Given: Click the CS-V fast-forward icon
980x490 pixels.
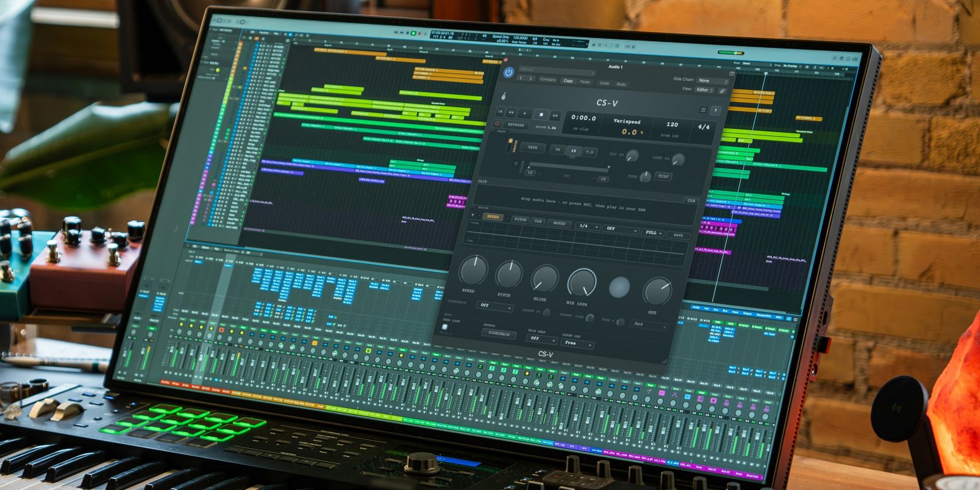Looking at the screenshot, I should pos(556,115).
